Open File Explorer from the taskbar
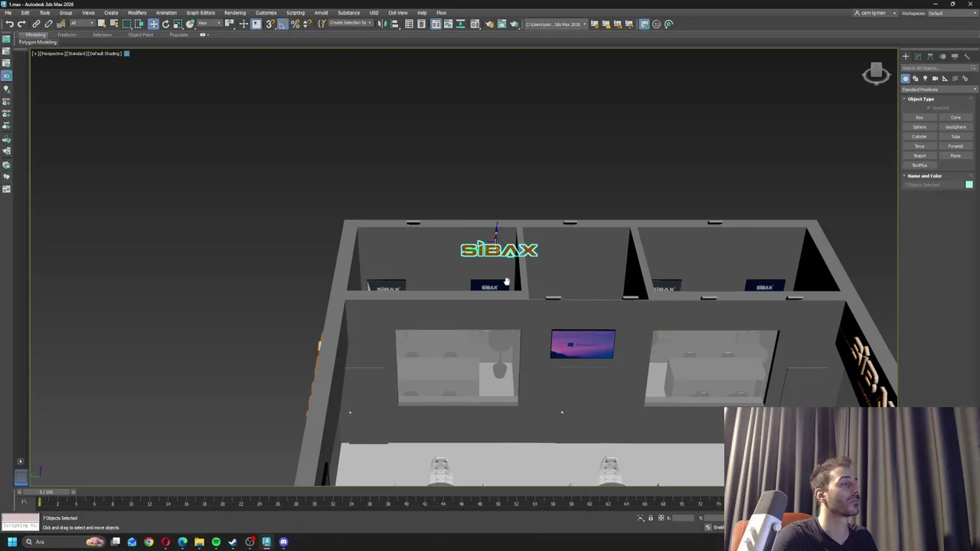 (x=199, y=542)
